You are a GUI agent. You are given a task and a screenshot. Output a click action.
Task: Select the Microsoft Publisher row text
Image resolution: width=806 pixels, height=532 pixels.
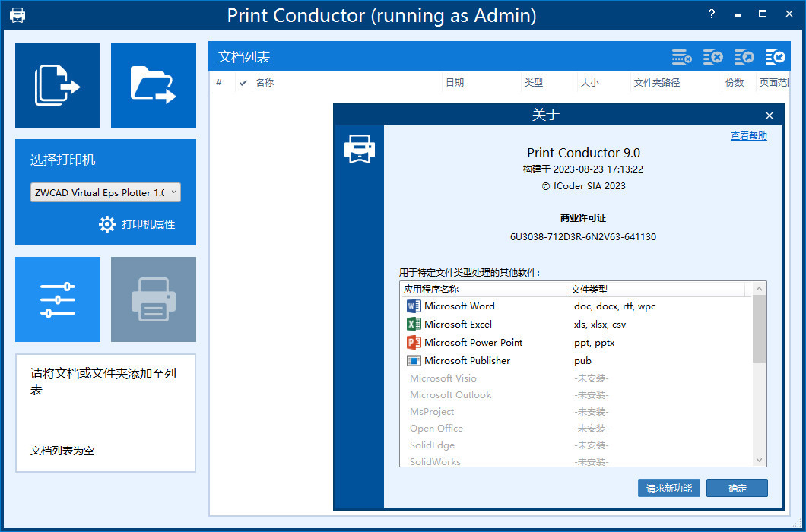point(468,361)
